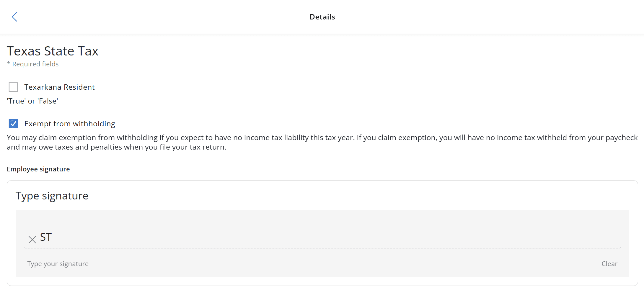This screenshot has width=644, height=290.
Task: Click the Type signature heading
Action: coord(52,196)
